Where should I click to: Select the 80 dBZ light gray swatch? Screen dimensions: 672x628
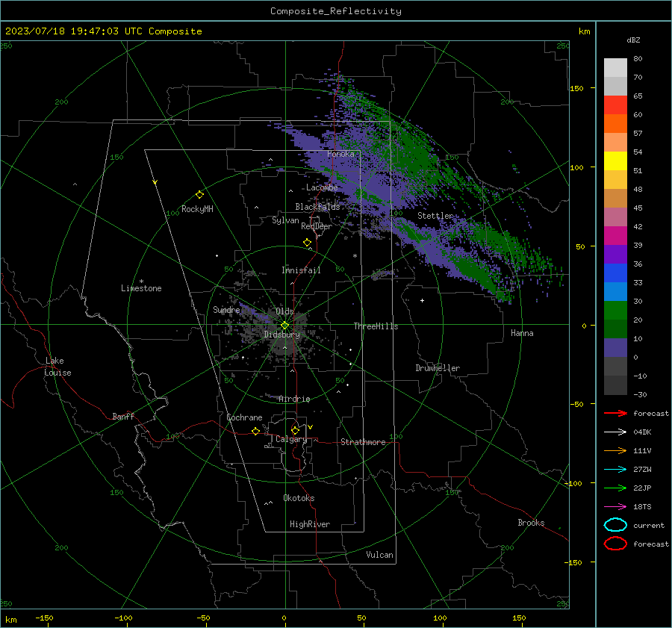615,67
